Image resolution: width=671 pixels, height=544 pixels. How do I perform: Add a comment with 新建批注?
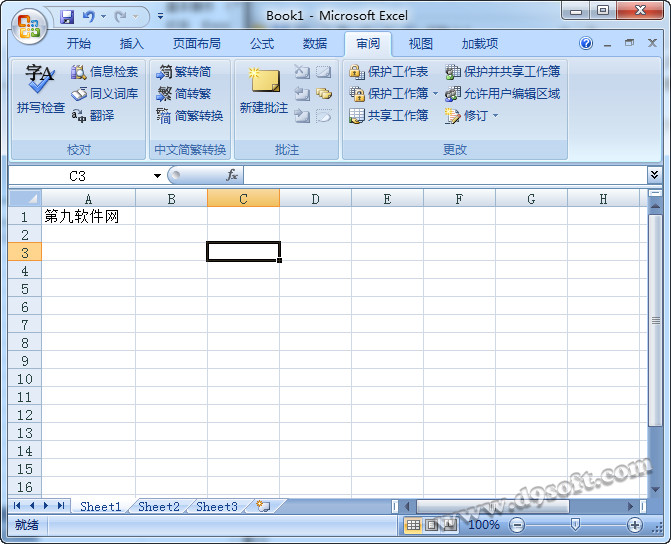point(264,89)
